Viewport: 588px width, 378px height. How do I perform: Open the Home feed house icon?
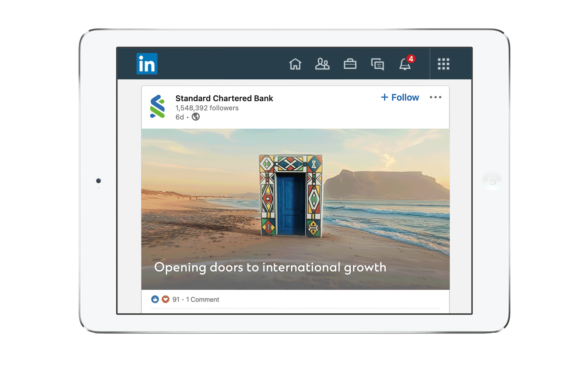(295, 64)
